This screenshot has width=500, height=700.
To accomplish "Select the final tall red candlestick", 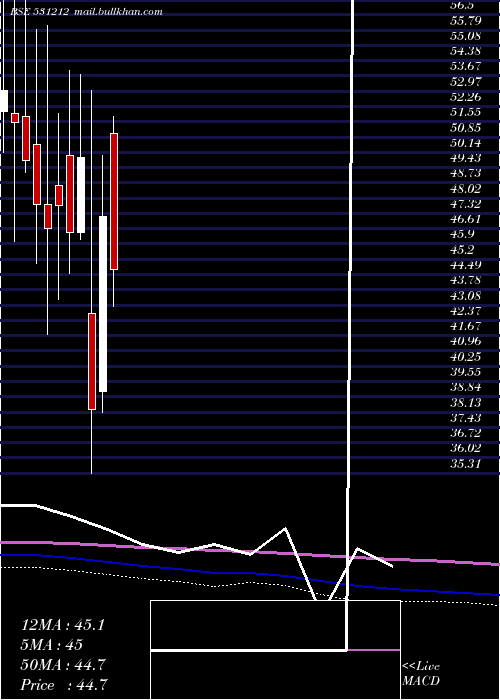I will [114, 201].
